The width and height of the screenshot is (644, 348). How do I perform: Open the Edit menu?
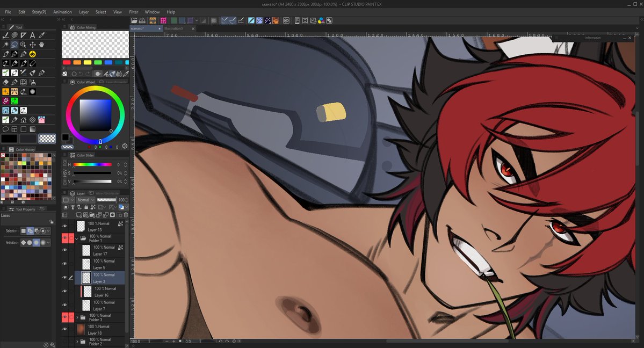(22, 12)
